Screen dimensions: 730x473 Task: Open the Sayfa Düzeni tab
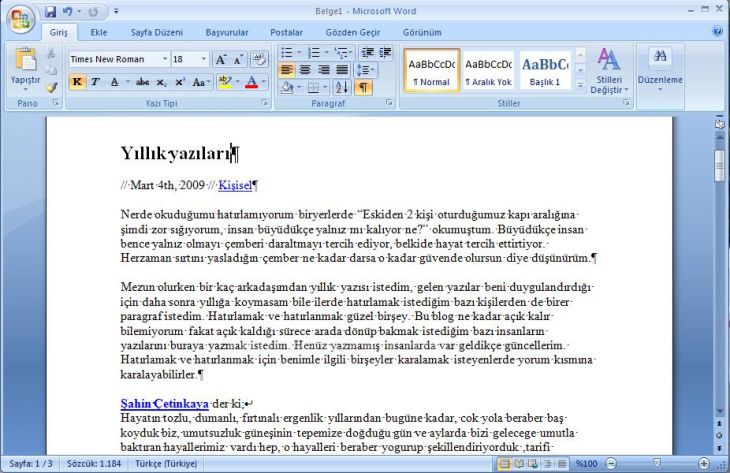156,32
